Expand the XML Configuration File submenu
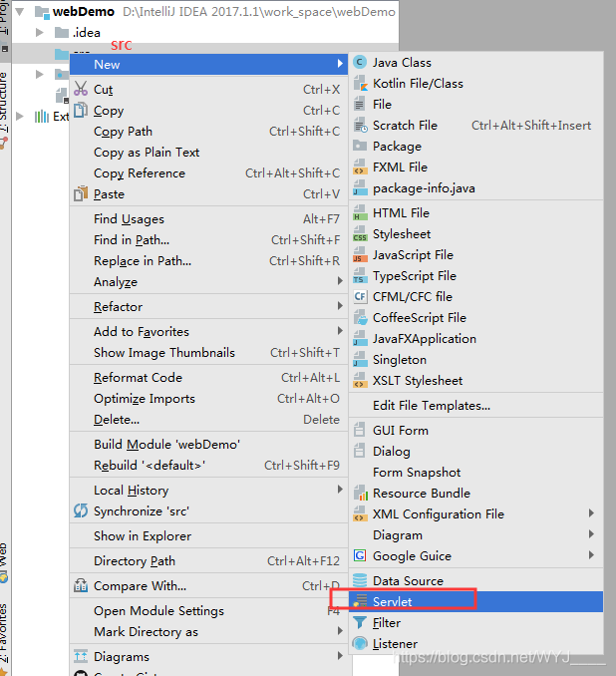Image resolution: width=616 pixels, height=676 pixels. point(475,513)
